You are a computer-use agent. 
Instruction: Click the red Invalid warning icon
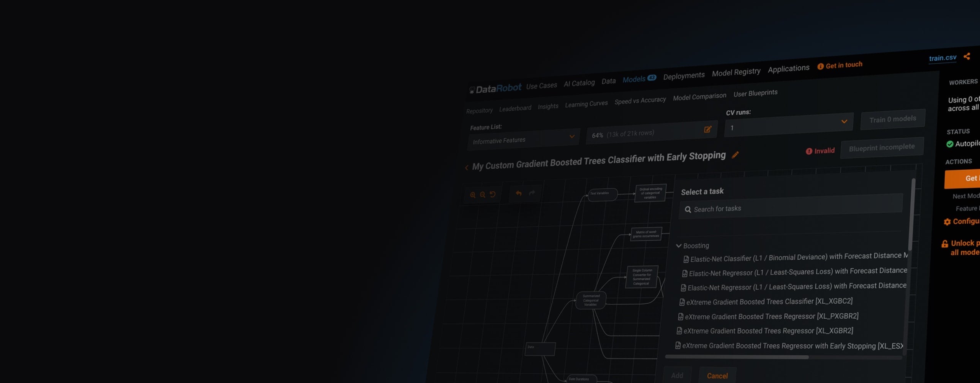point(809,151)
